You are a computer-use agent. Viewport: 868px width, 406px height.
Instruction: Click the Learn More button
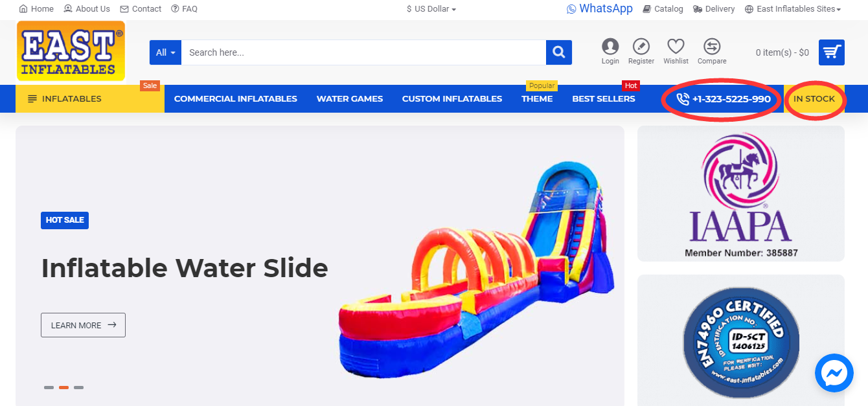[x=83, y=325]
